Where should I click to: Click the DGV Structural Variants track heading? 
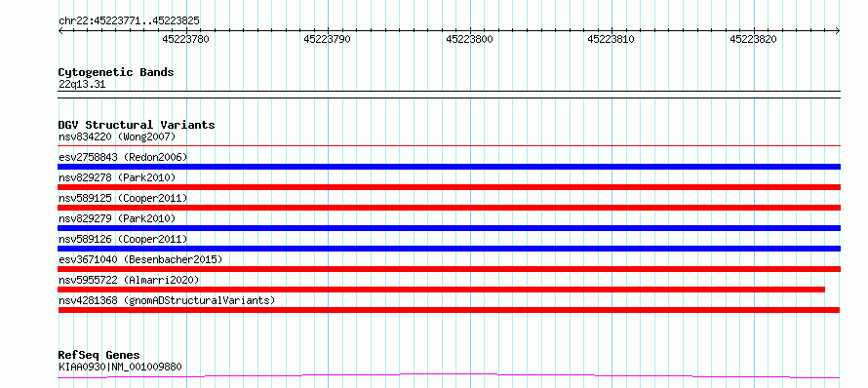pyautogui.click(x=137, y=125)
